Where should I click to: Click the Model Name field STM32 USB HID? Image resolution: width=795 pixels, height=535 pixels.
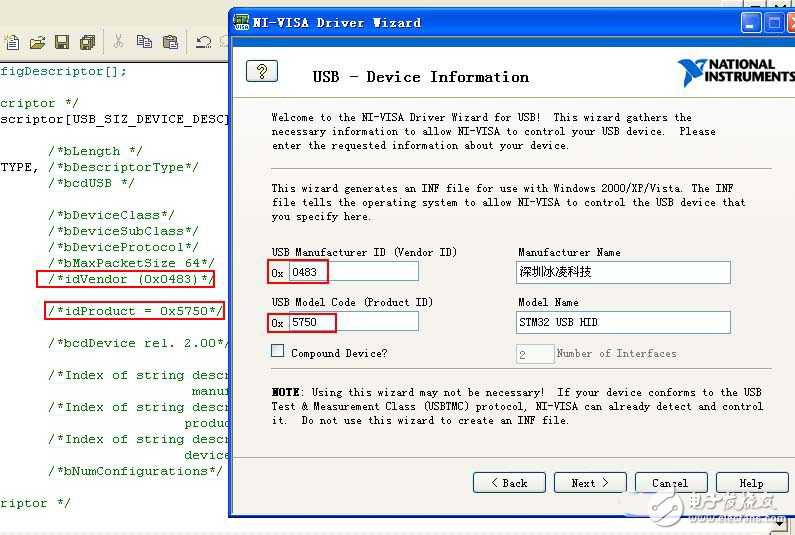click(623, 323)
